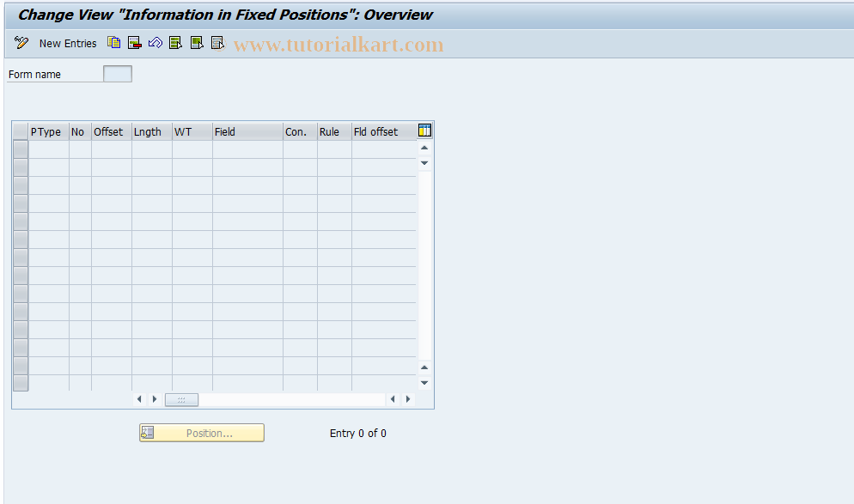Click the select-all rows corner button
The image size is (854, 504).
point(21,131)
